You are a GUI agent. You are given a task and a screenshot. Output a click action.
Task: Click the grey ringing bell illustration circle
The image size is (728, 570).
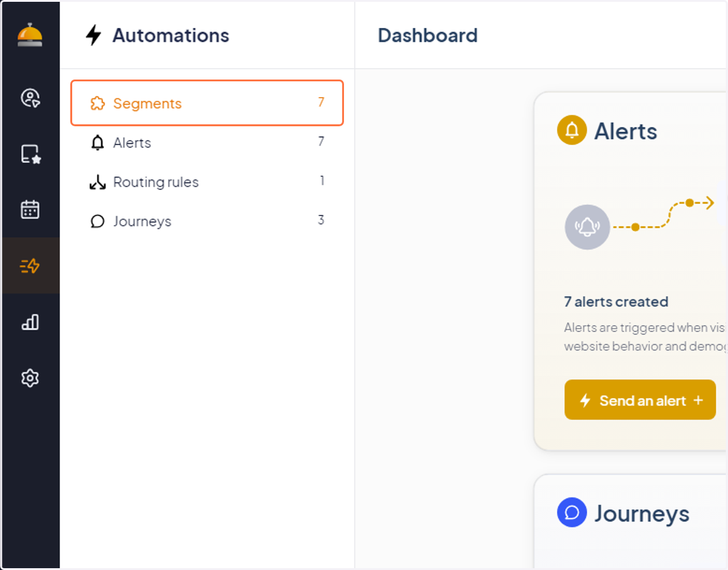(587, 227)
